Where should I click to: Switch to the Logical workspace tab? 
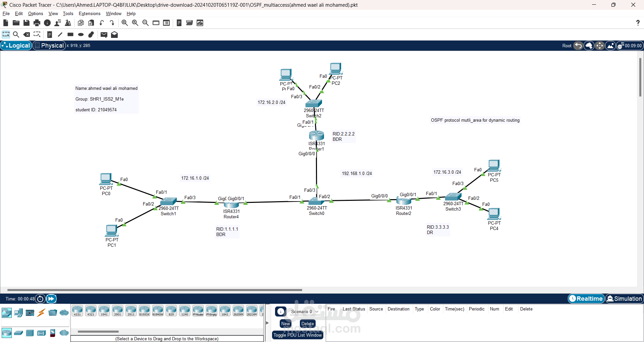pos(16,46)
